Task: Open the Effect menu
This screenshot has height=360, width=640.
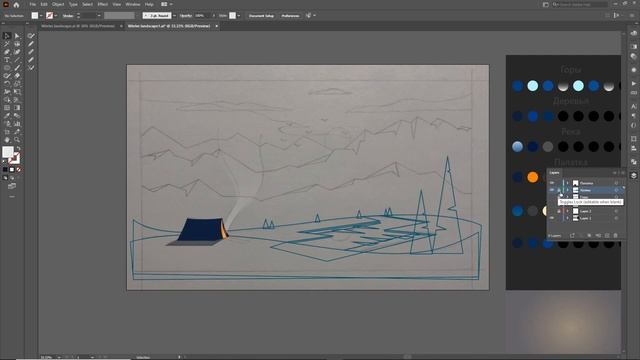Action: [102, 4]
